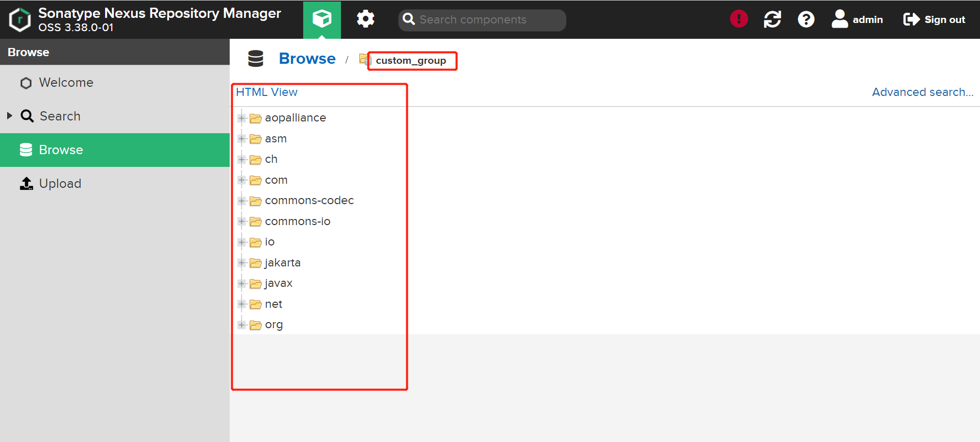Image resolution: width=980 pixels, height=442 pixels.
Task: Expand the javax folder node
Action: click(242, 284)
